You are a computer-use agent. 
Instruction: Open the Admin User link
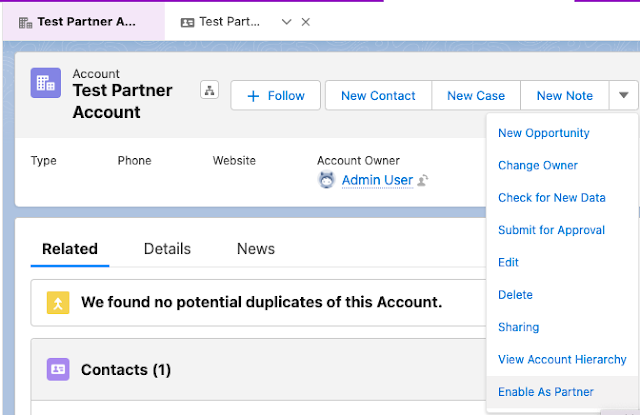click(x=378, y=180)
